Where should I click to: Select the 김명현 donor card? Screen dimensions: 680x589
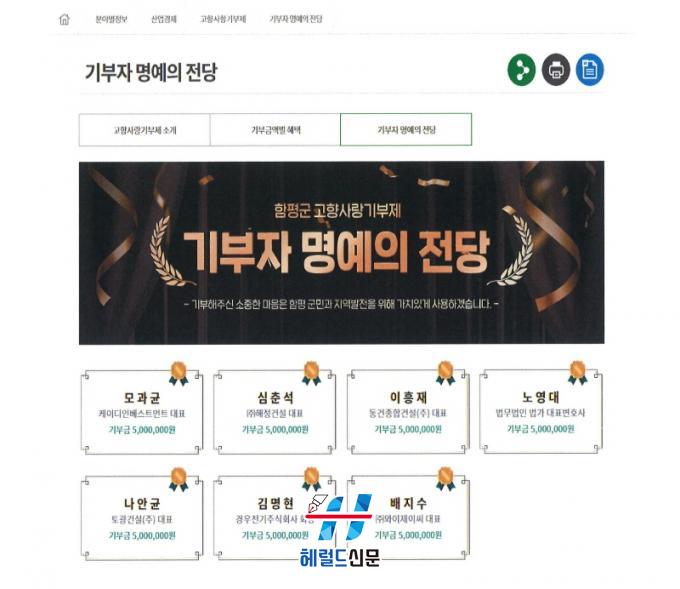point(275,518)
